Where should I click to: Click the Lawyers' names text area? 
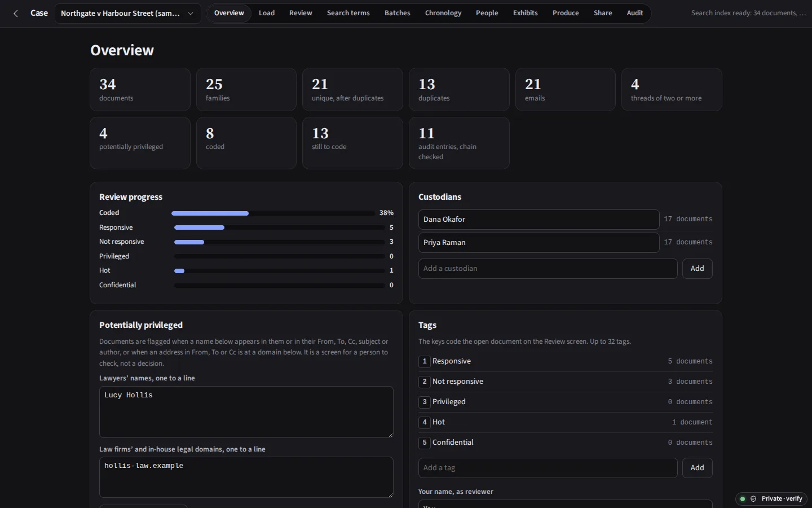[x=246, y=412]
